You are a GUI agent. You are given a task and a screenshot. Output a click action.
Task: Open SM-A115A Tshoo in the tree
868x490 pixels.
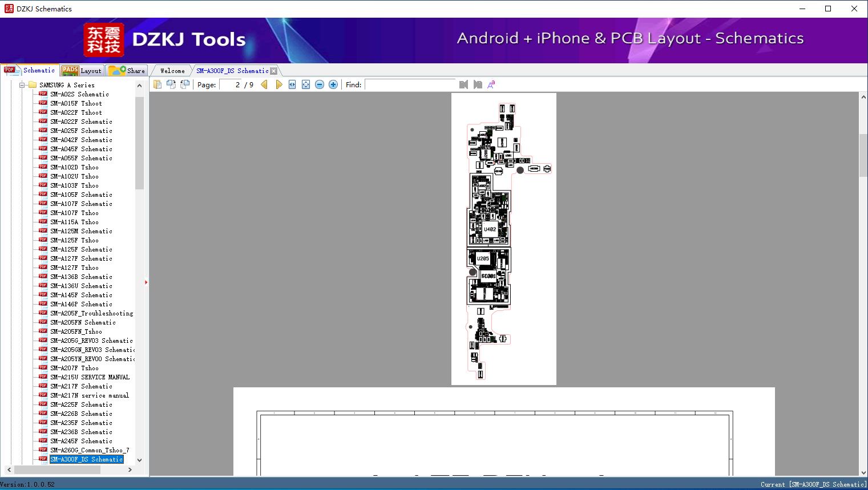74,222
